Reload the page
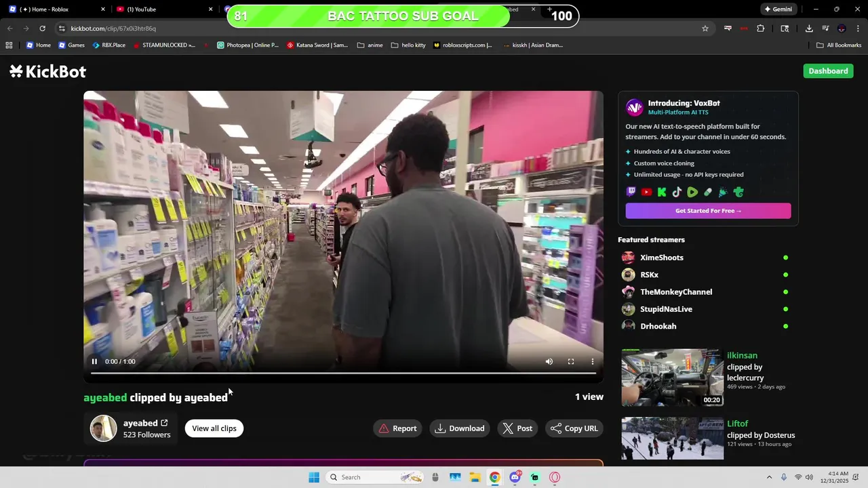This screenshot has width=868, height=488. coord(42,28)
